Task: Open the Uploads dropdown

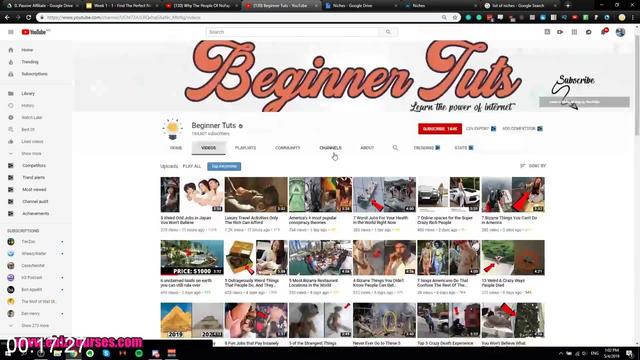Action: [169, 167]
